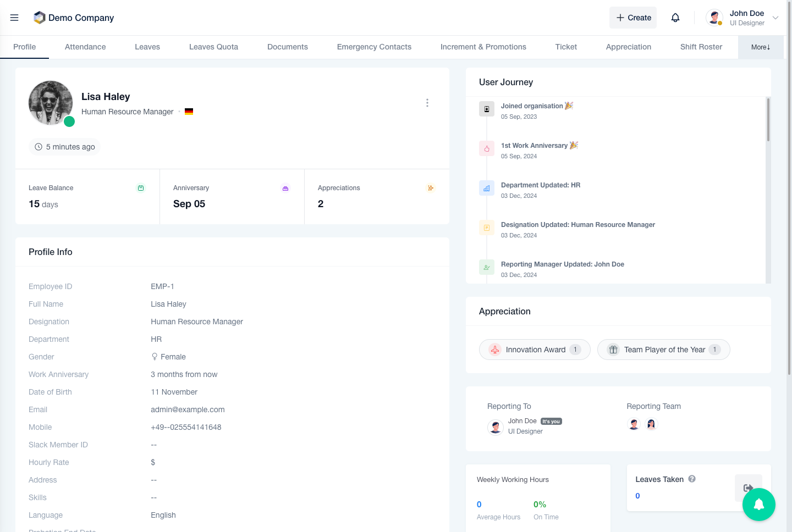Image resolution: width=792 pixels, height=532 pixels.
Task: Click the Anniversary cake icon
Action: pyautogui.click(x=285, y=188)
